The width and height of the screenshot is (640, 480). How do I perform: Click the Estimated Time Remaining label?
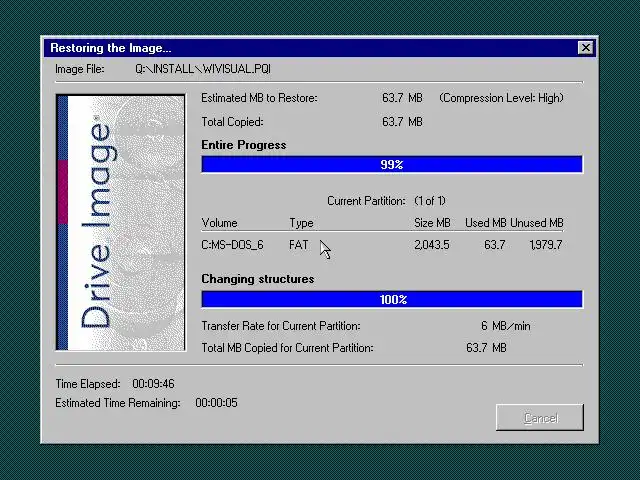click(118, 403)
